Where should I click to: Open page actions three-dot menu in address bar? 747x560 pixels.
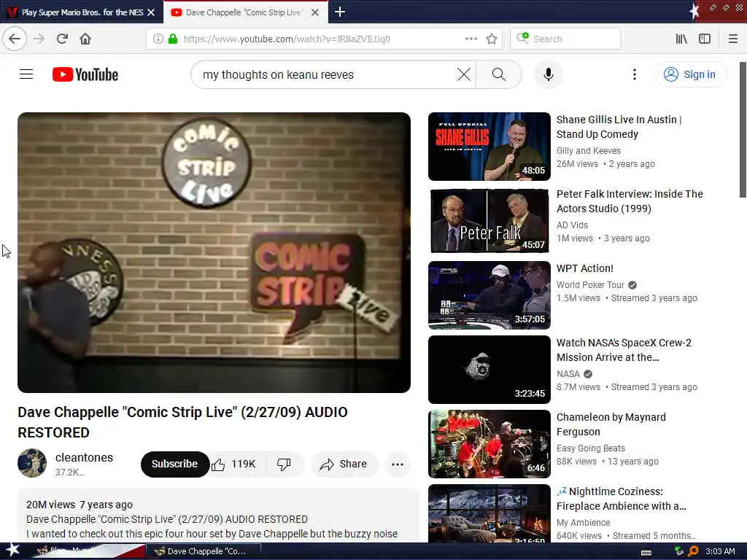tap(471, 39)
